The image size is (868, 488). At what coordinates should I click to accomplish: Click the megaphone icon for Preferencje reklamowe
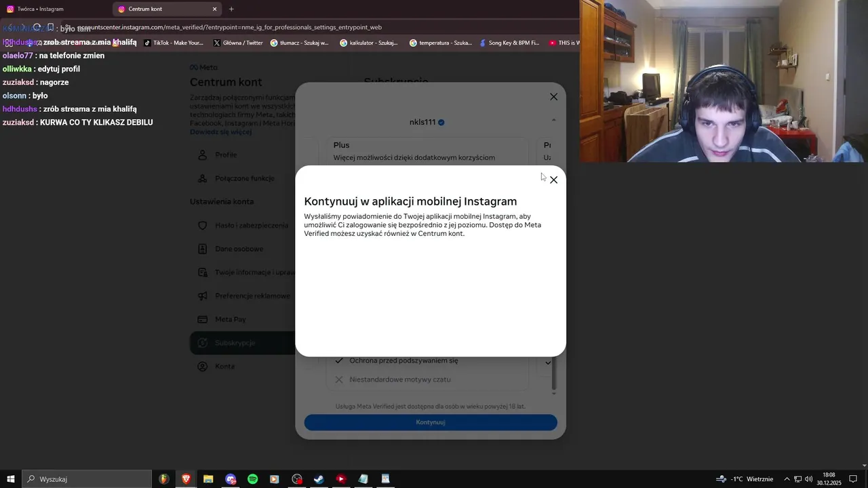point(202,296)
